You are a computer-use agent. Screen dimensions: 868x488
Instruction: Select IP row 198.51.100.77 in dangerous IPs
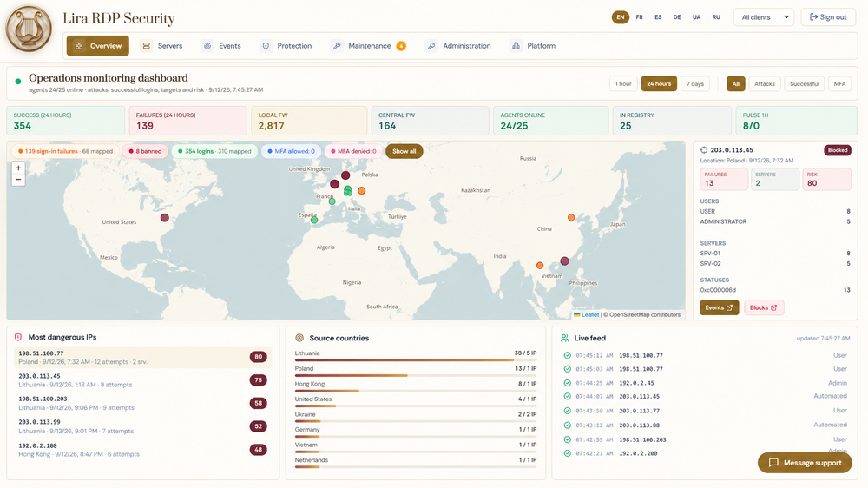pyautogui.click(x=143, y=357)
